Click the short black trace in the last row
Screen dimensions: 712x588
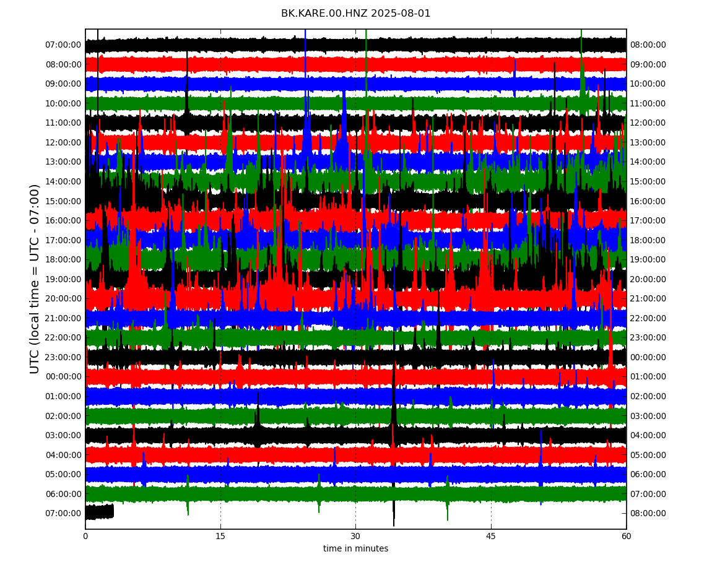pos(100,512)
